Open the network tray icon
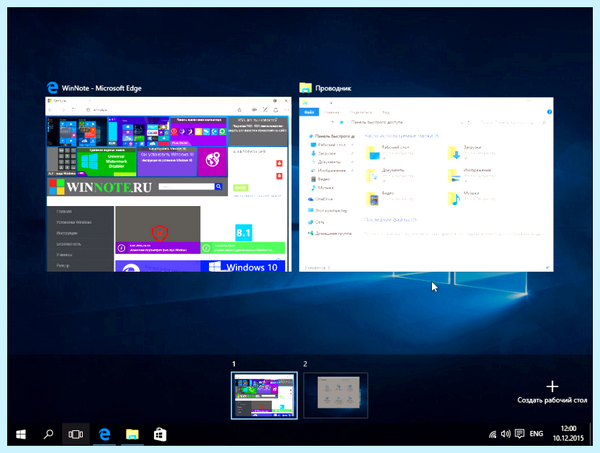This screenshot has height=453, width=600. pyautogui.click(x=492, y=434)
